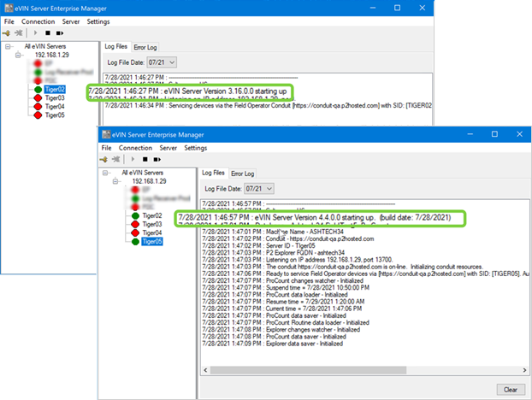Collapse 192.168.1.29 node in back window tree
Viewport: 532px width, 400px height.
[19, 55]
